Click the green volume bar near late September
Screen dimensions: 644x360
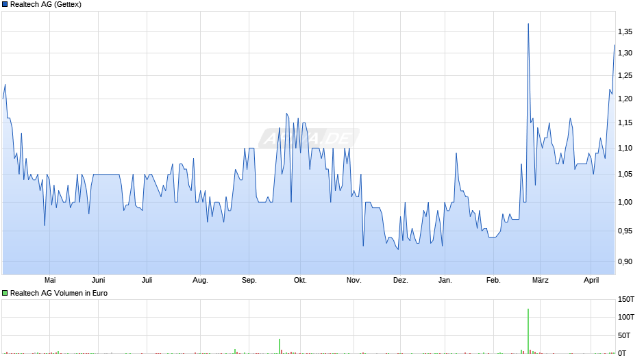[280, 346]
